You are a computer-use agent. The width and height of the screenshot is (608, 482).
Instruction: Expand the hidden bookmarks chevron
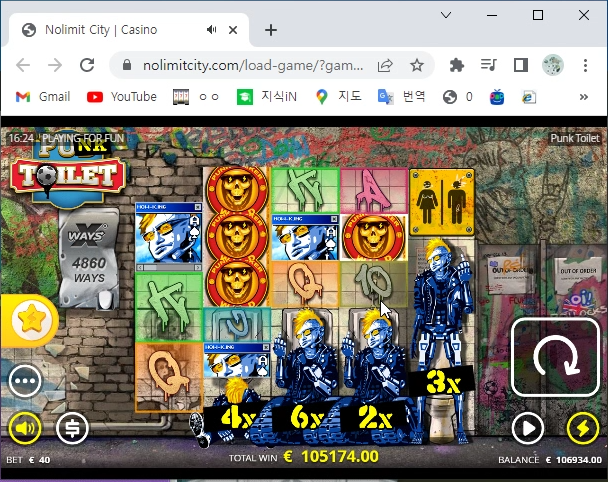(x=584, y=97)
